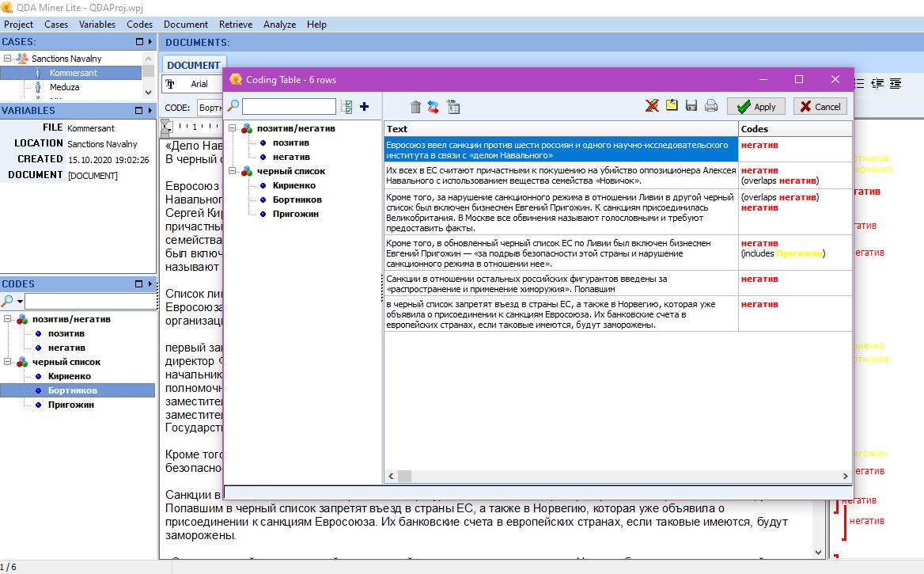Image resolution: width=924 pixels, height=574 pixels.
Task: Click the Coding Table horizontal scrollbar thumb
Action: point(404,476)
